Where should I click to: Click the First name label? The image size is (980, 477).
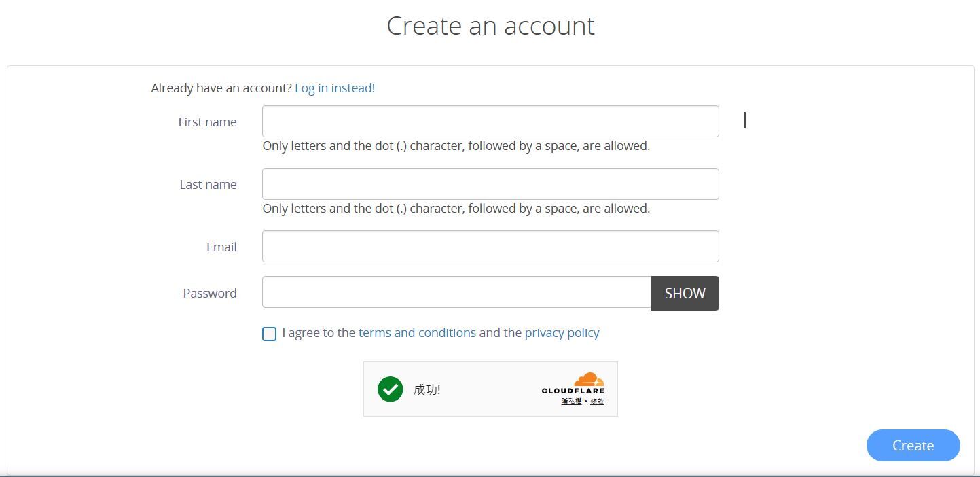coord(207,122)
